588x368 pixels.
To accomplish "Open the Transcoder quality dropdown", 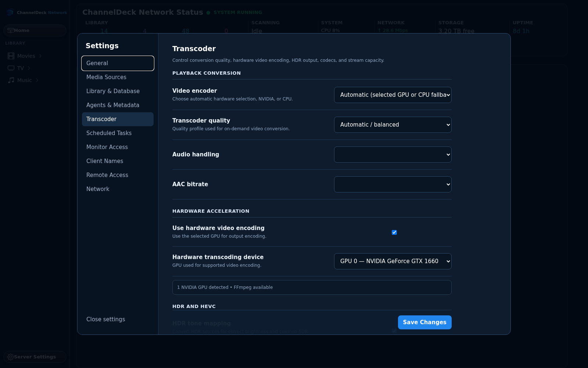I will tap(393, 125).
